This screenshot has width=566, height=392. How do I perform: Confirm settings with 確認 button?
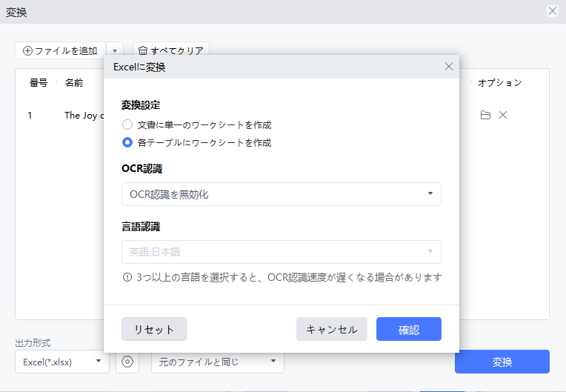click(409, 329)
